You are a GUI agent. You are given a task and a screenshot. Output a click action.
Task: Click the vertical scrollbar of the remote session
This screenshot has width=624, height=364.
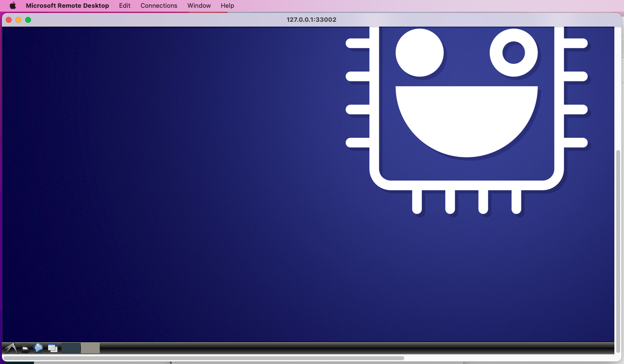click(618, 251)
